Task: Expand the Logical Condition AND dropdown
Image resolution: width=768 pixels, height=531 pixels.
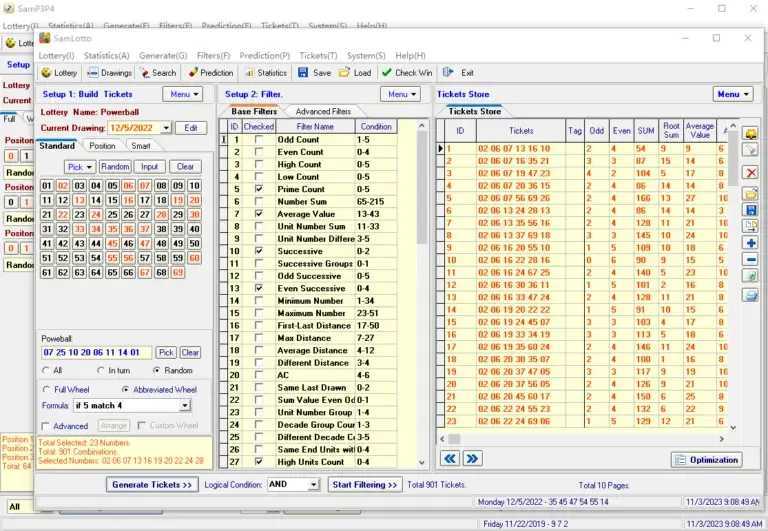Action: coord(313,484)
